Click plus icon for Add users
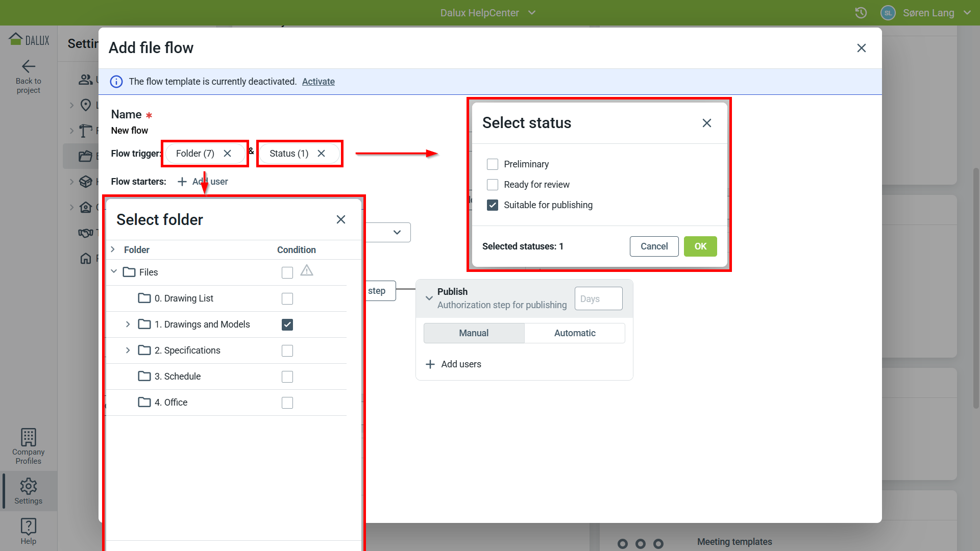The height and width of the screenshot is (551, 980). (430, 364)
